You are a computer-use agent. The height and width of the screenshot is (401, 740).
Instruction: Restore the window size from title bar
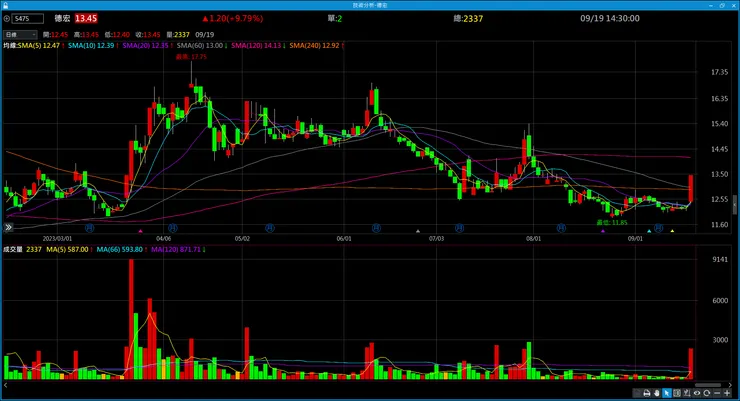point(722,5)
